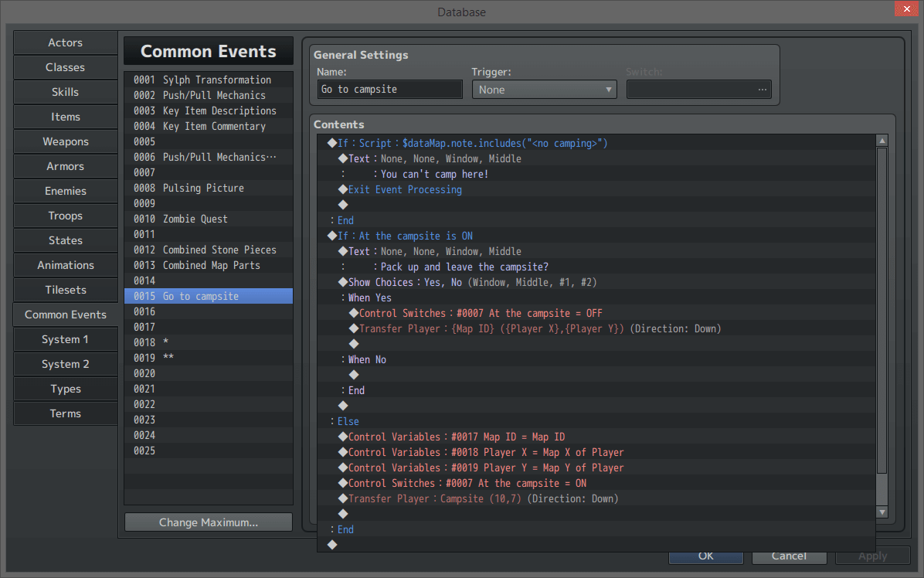
Task: Select Sylph Transformation common event
Action: coord(209,80)
